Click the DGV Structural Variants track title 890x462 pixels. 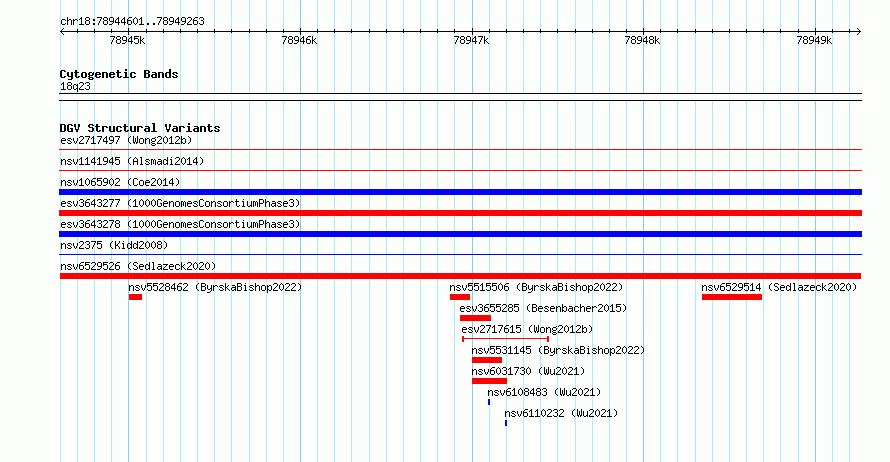(x=140, y=128)
